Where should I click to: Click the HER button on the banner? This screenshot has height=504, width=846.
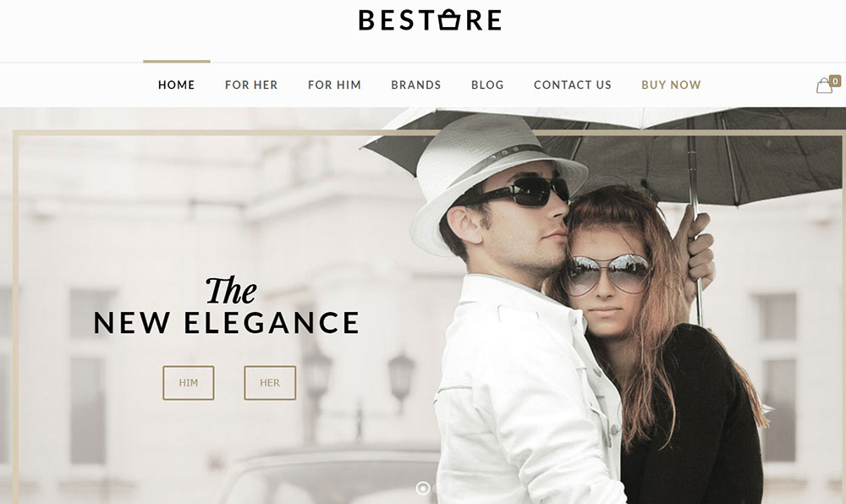(270, 383)
